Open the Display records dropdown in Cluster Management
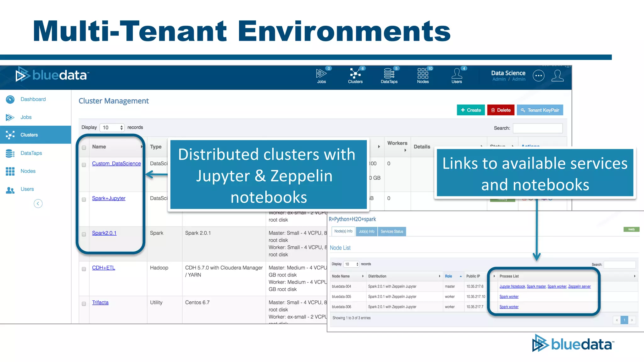This screenshot has width=644, height=362. tap(112, 128)
